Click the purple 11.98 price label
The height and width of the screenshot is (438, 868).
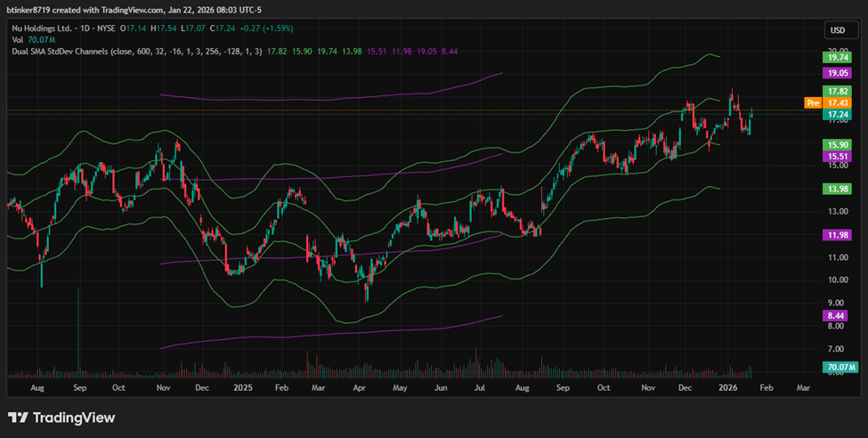tap(836, 234)
